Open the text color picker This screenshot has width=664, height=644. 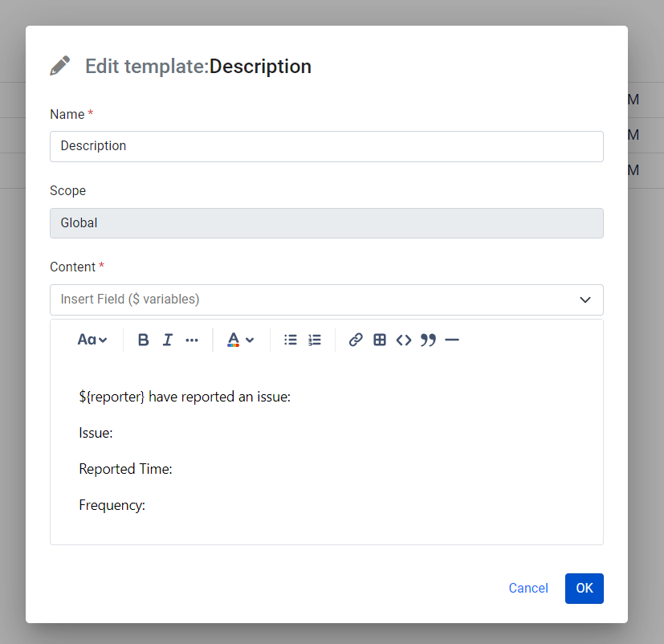(x=240, y=340)
